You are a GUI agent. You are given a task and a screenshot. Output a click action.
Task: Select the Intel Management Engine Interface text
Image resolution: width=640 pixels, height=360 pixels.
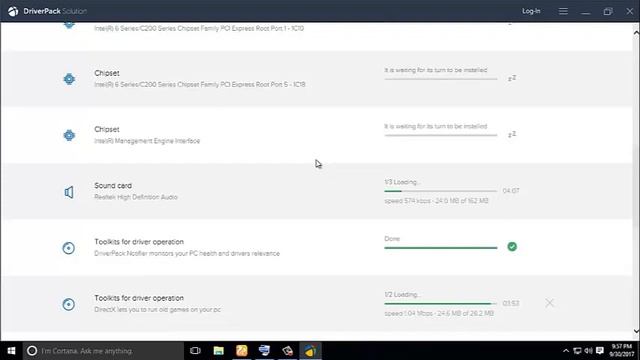tap(147, 141)
